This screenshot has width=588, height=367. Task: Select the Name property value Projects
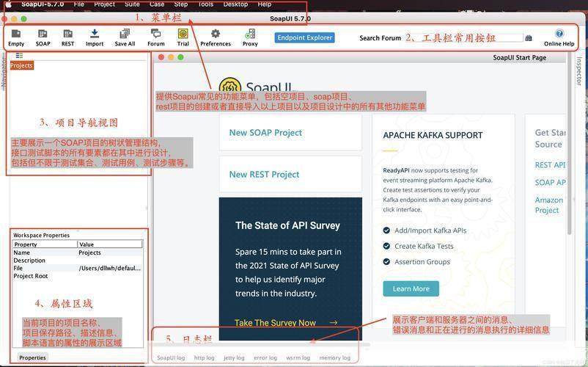coord(89,252)
